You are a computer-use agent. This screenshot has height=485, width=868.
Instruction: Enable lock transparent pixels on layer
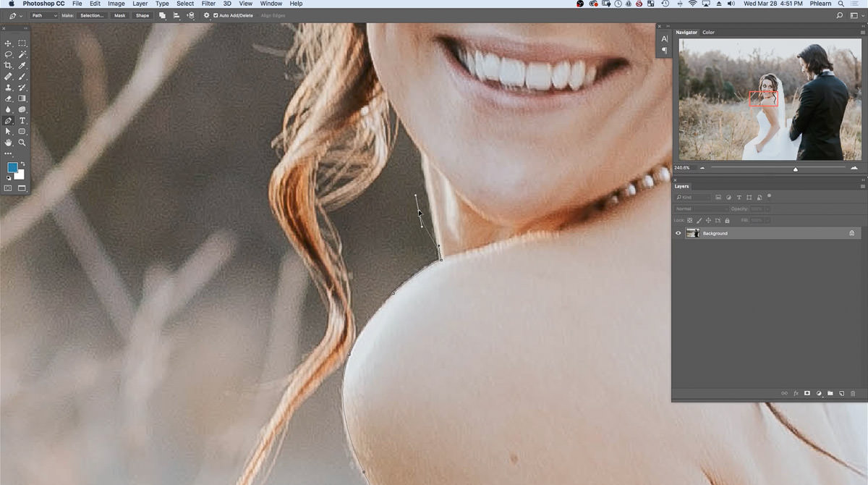click(690, 220)
